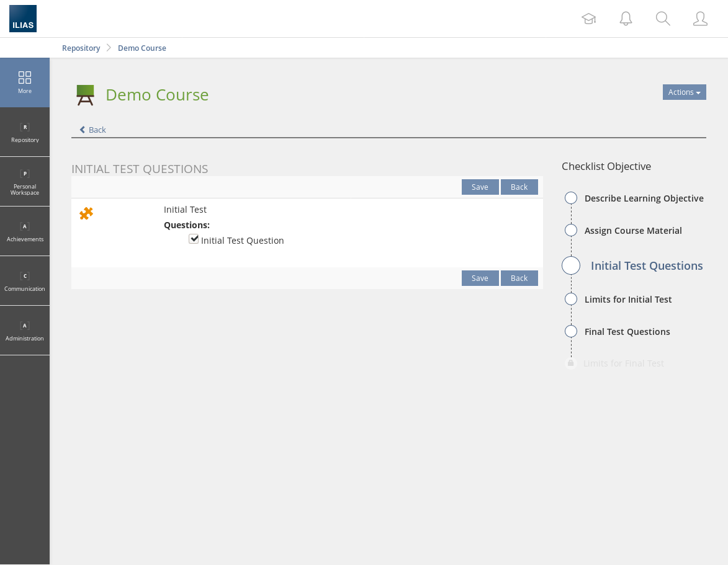Expand the Actions dropdown
728x565 pixels.
pyautogui.click(x=684, y=92)
